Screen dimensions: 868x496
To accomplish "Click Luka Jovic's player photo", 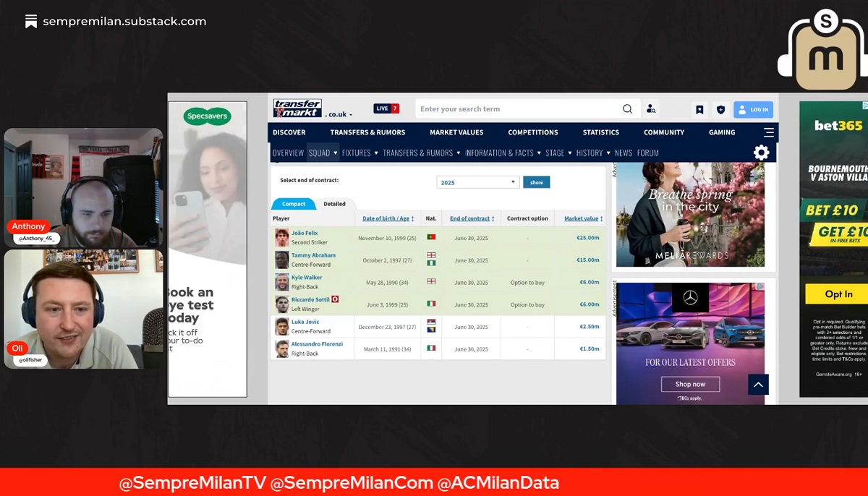I will (282, 327).
